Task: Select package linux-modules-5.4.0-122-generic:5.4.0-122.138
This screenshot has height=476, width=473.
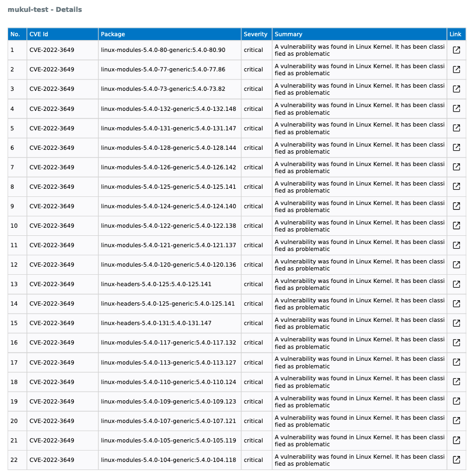Action: (168, 226)
